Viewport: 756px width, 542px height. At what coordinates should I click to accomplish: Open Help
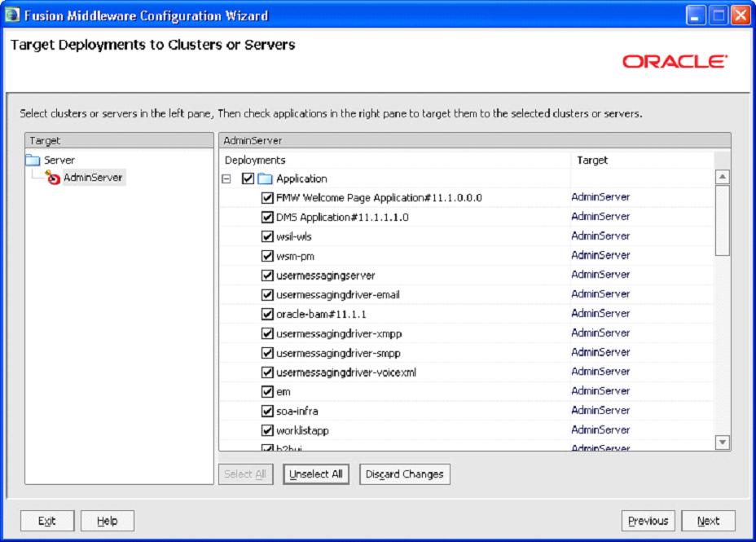[x=107, y=521]
